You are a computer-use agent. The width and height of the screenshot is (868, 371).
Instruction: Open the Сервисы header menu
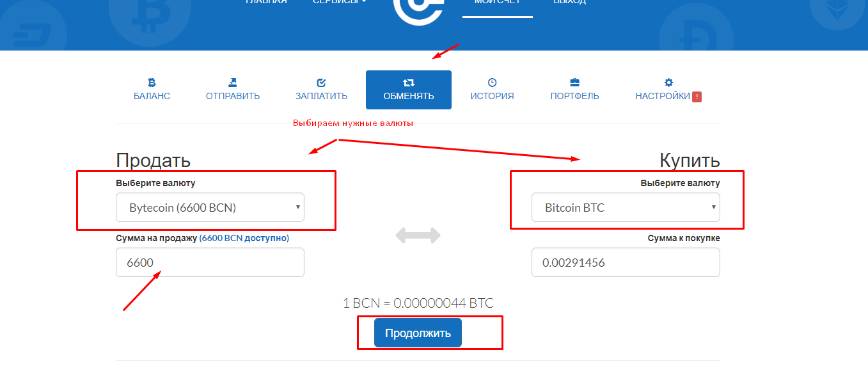click(x=340, y=2)
